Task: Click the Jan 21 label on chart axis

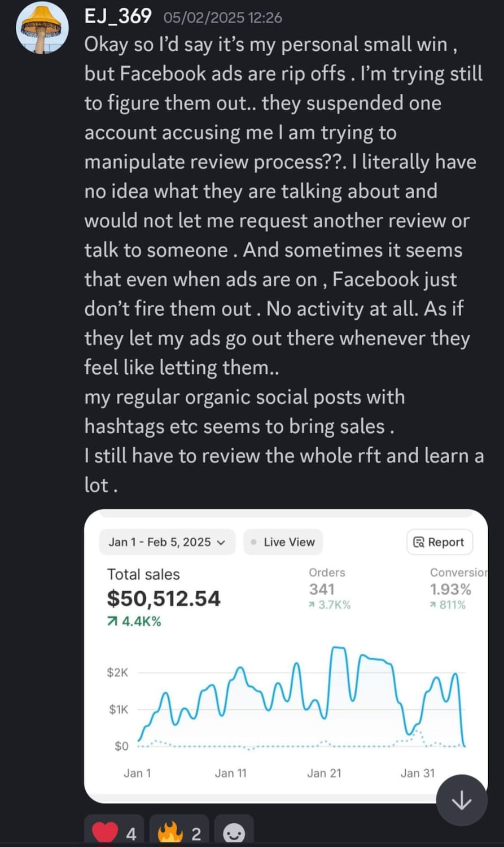Action: point(324,773)
